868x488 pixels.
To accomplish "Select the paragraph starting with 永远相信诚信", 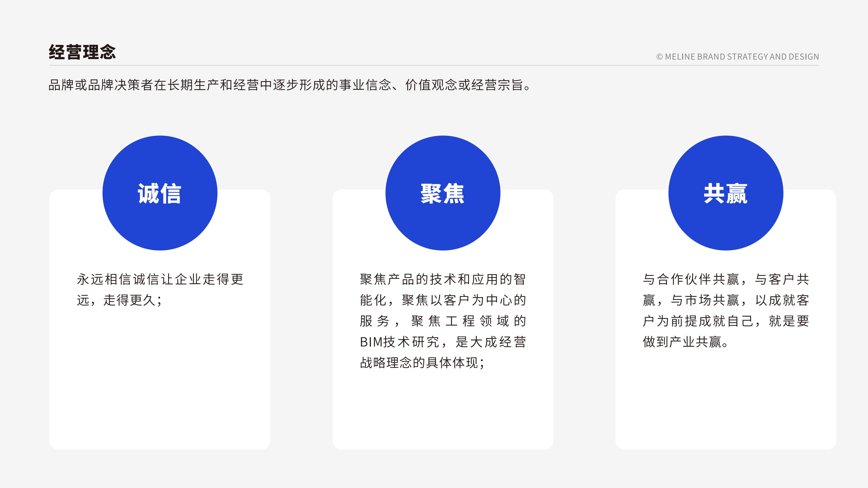I will tap(160, 290).
